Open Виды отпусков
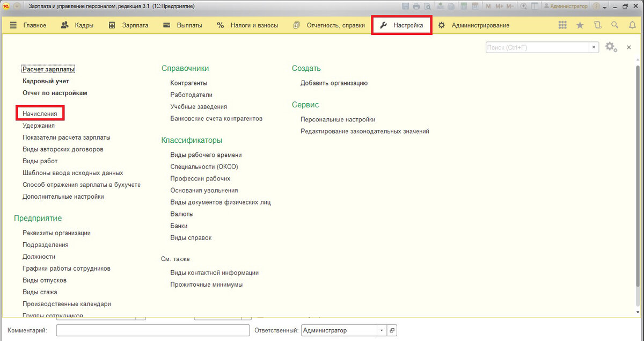This screenshot has height=341, width=644. tap(45, 280)
